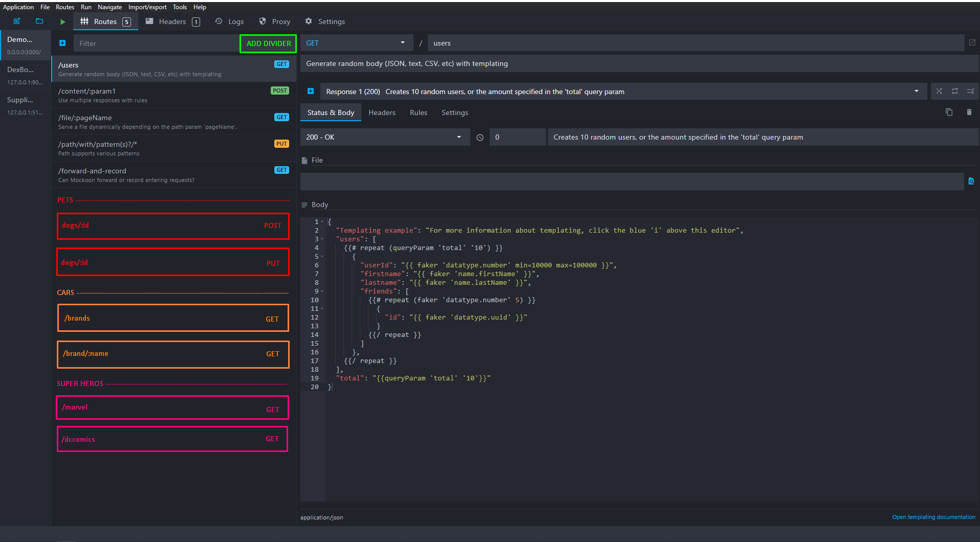
Task: Open the Navigate menu
Action: coord(110,7)
